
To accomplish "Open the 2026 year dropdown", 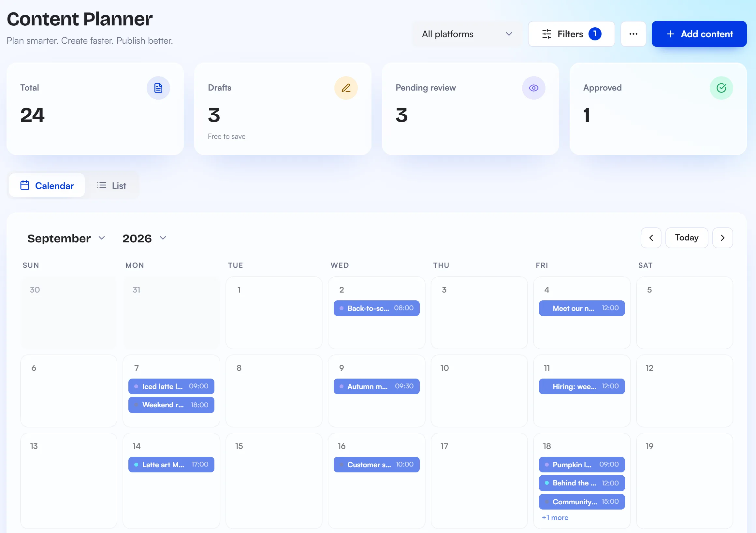I will click(x=144, y=238).
